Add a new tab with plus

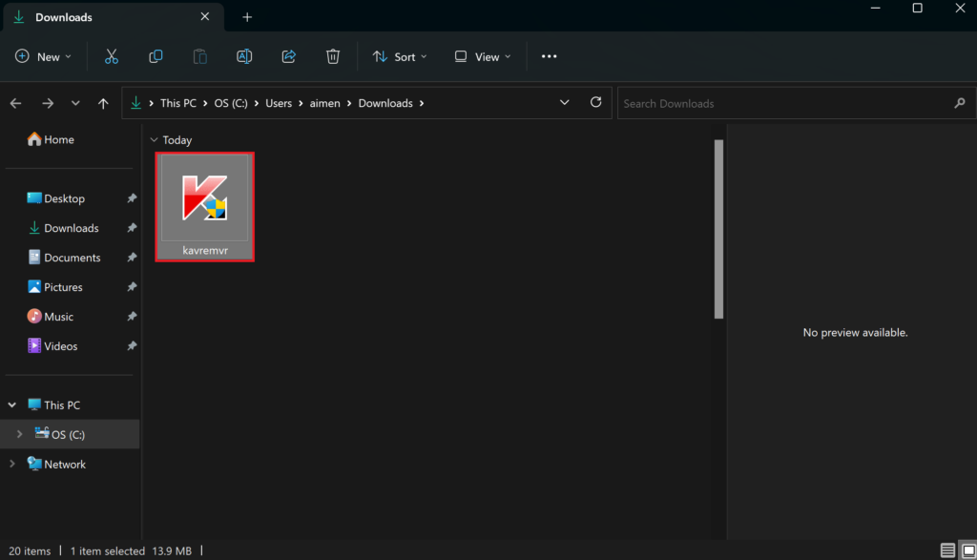[x=247, y=17]
